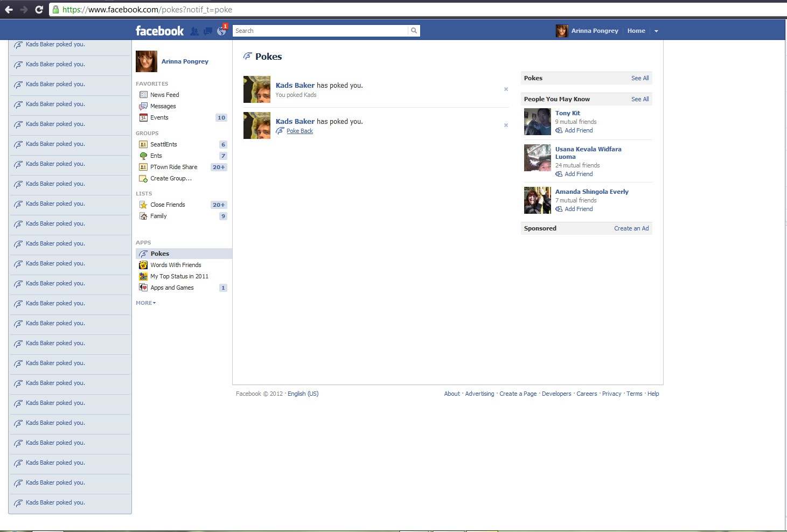Screen dimensions: 787x532
Task: Open Tony Kit's profile link
Action: click(x=568, y=113)
